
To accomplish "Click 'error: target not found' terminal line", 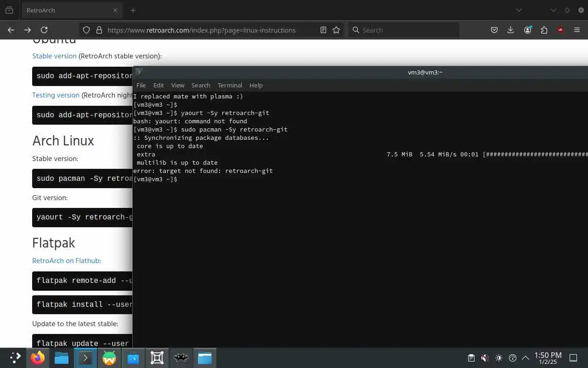I will click(x=203, y=171).
